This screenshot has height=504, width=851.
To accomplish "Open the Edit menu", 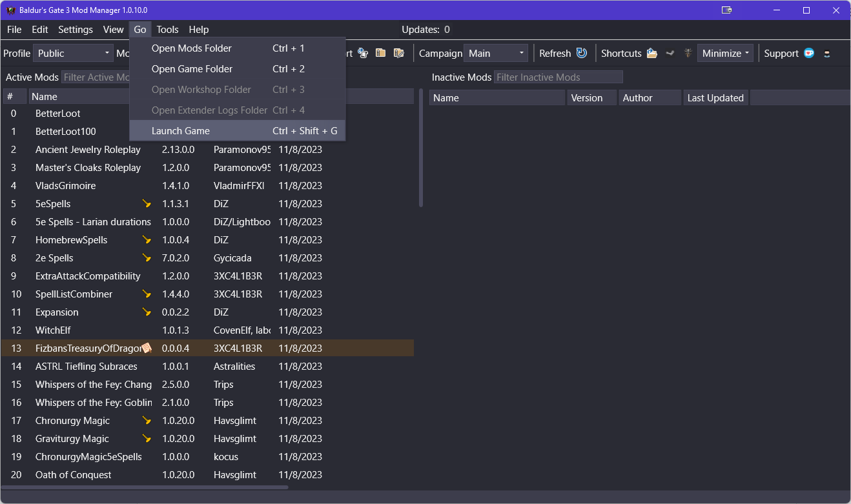I will coord(40,30).
